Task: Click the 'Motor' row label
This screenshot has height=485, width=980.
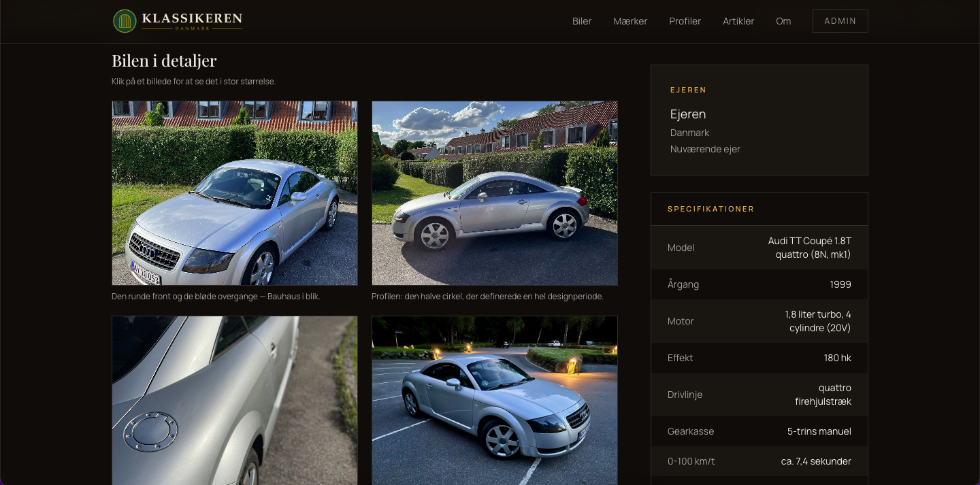Action: (681, 321)
